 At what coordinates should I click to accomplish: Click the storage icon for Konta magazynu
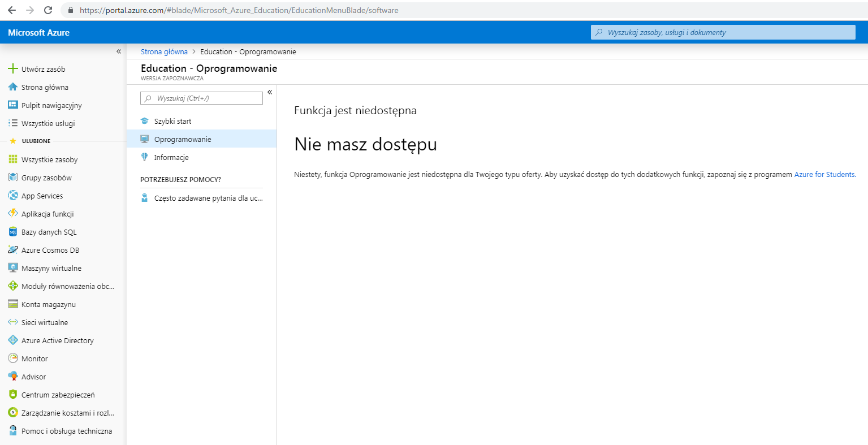tap(12, 304)
